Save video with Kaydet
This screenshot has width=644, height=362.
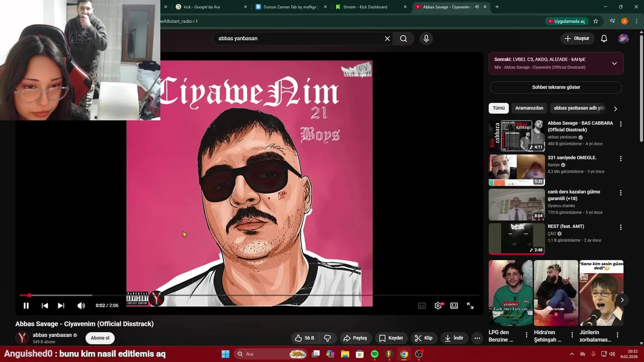(x=391, y=338)
